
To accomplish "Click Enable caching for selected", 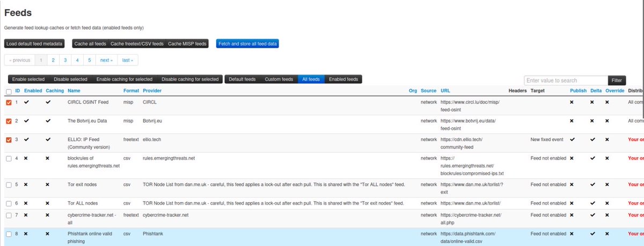I will click(x=124, y=79).
